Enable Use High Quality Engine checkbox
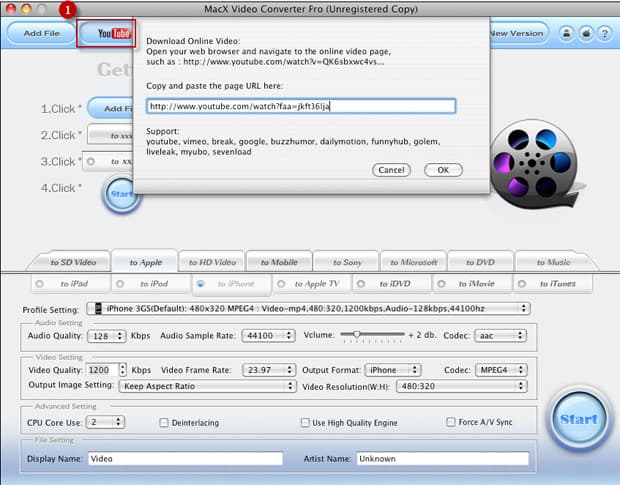The width and height of the screenshot is (620, 485). pos(305,423)
